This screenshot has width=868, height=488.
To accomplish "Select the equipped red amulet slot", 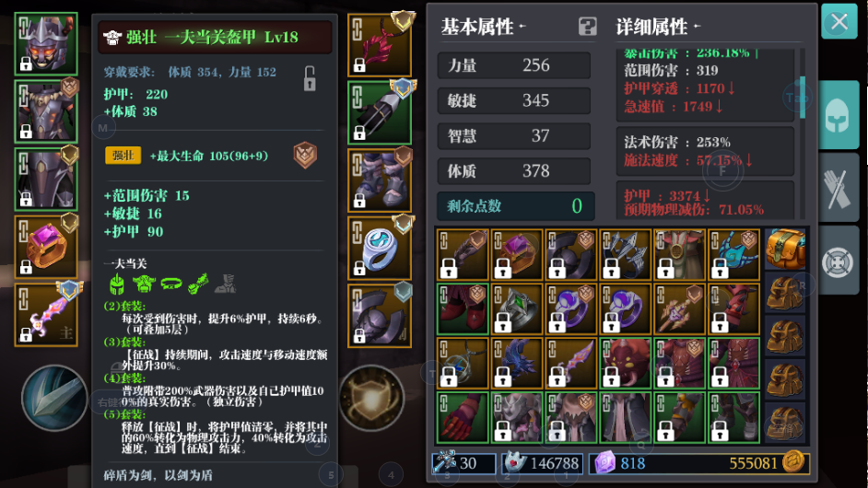I will click(x=380, y=45).
